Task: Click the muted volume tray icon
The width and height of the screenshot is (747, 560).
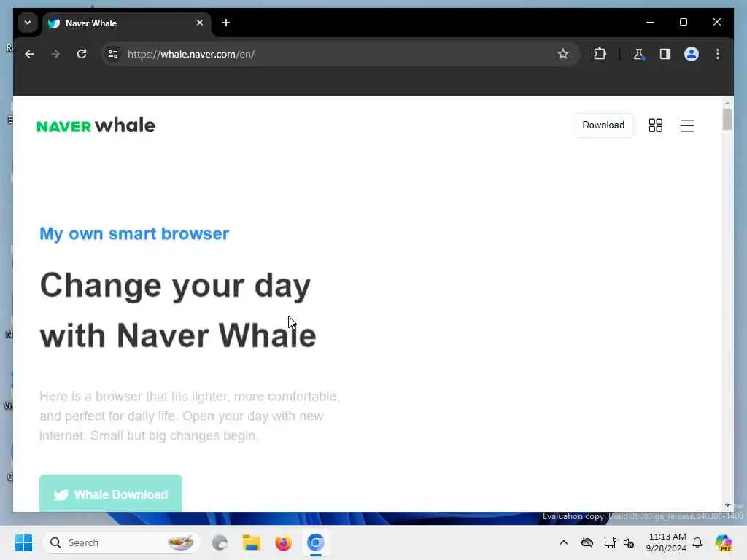Action: coord(629,542)
